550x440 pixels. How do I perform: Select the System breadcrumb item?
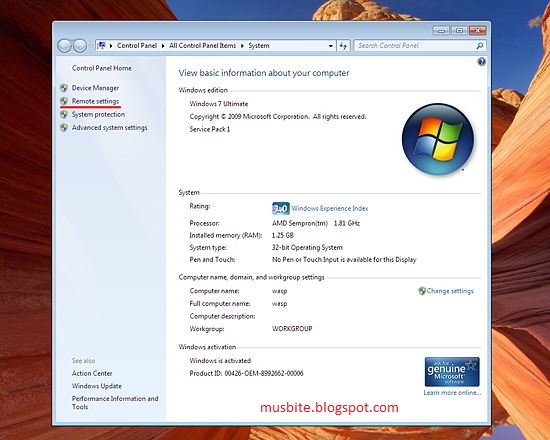coord(259,46)
